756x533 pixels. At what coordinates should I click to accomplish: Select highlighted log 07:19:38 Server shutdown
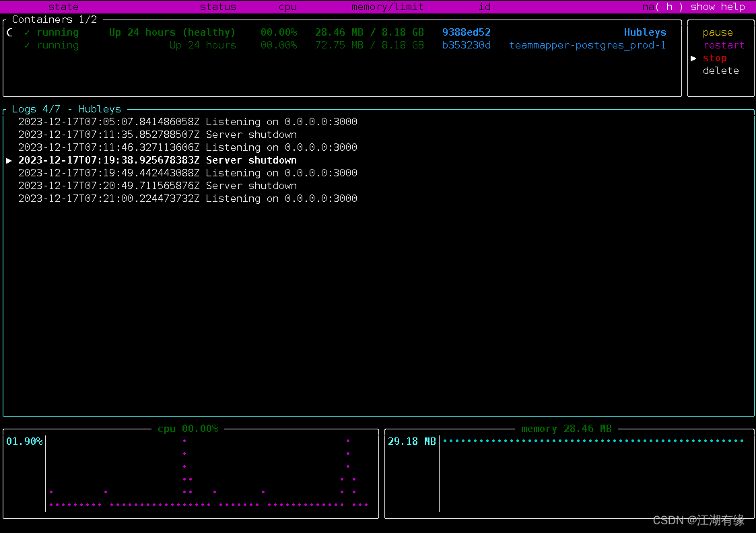[157, 160]
